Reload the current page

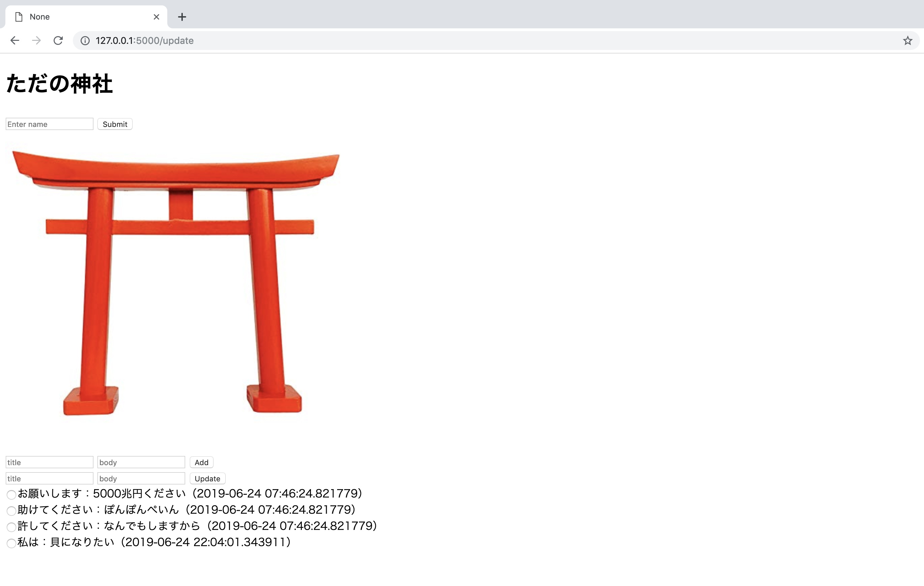58,40
